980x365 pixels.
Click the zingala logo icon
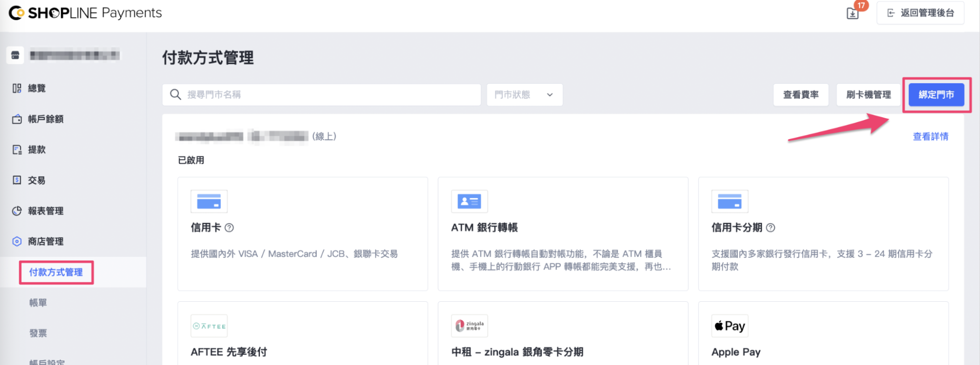[x=469, y=326]
